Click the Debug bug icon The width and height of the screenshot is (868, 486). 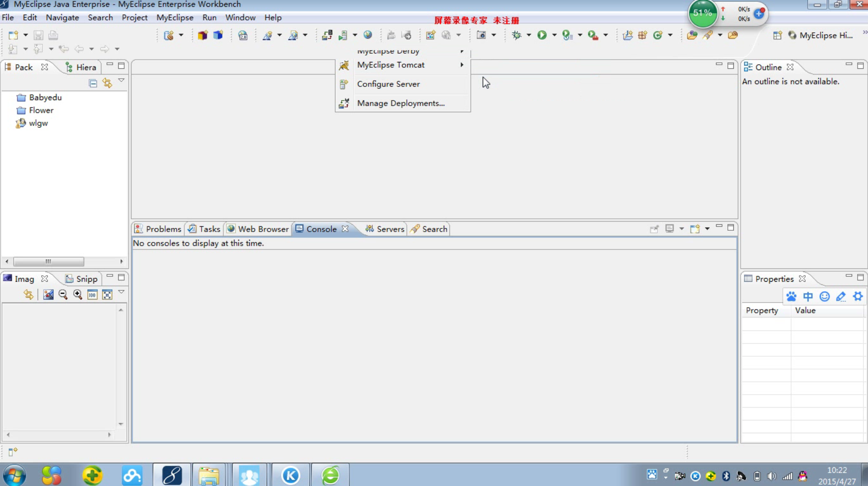tap(516, 35)
